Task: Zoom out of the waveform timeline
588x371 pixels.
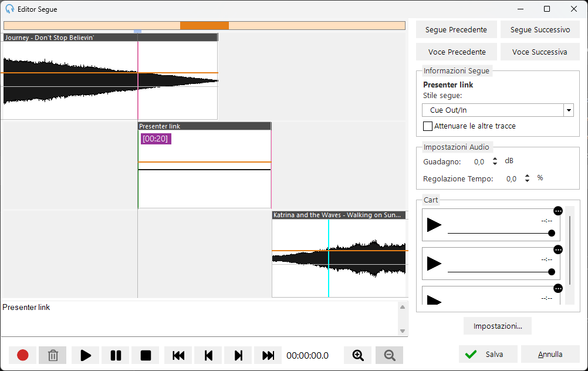Action: [389, 355]
